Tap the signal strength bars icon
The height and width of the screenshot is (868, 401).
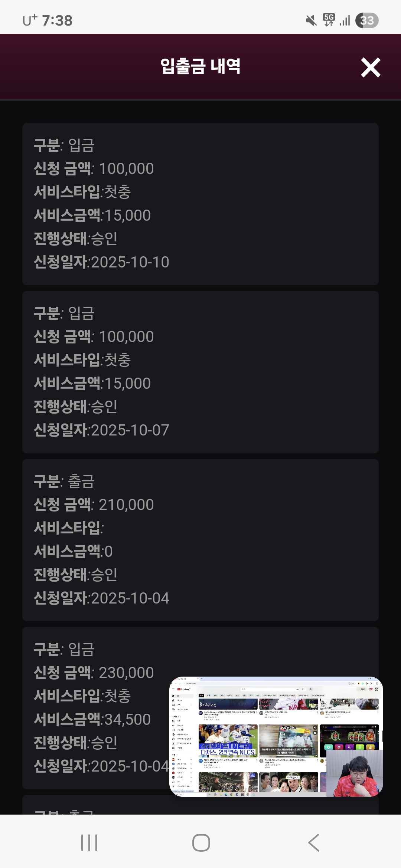coord(345,20)
